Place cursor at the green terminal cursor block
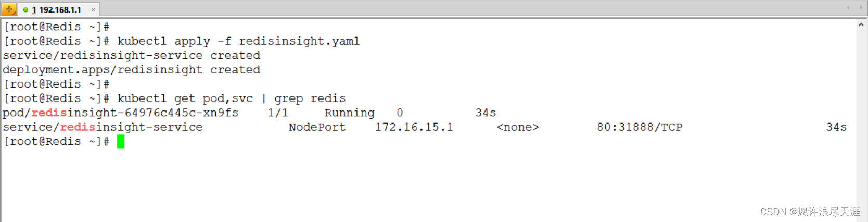 click(x=121, y=141)
